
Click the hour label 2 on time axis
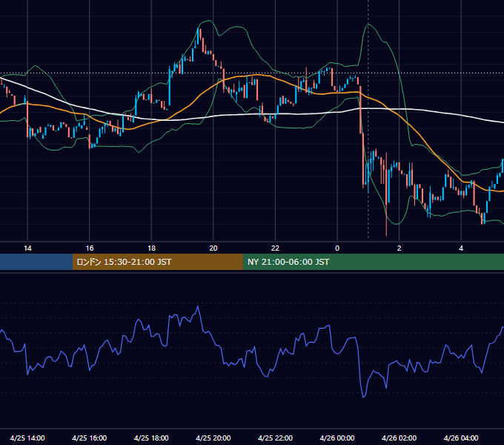click(x=399, y=248)
